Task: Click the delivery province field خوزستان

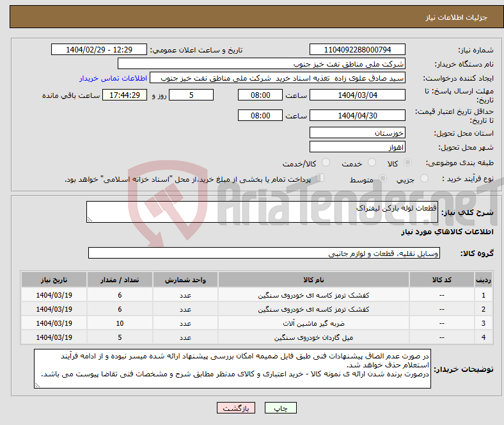Action: [x=358, y=132]
